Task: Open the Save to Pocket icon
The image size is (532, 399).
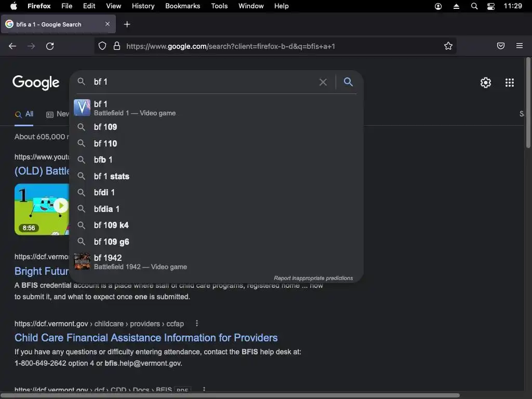Action: point(501,46)
